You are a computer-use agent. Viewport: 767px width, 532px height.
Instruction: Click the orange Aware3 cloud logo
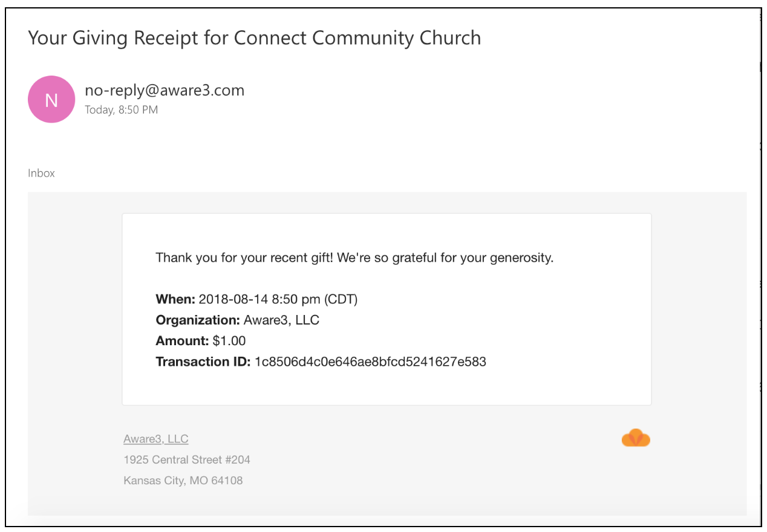pos(636,438)
